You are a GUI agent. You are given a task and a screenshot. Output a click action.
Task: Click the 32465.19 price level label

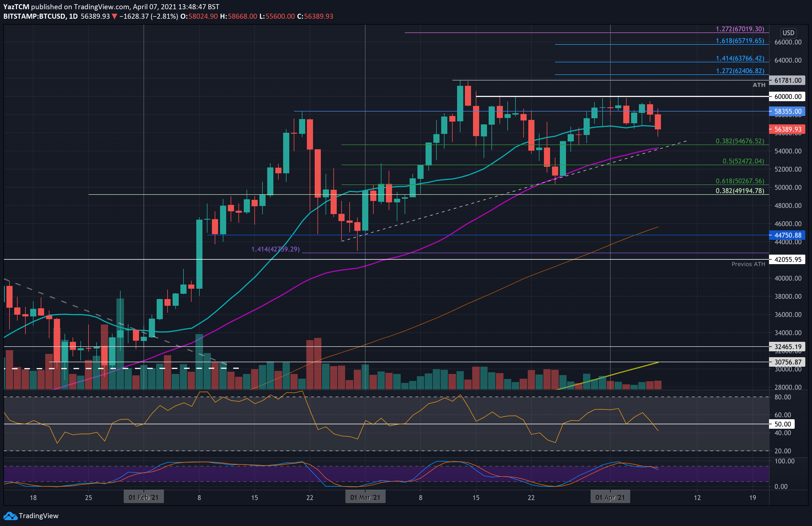pos(787,346)
